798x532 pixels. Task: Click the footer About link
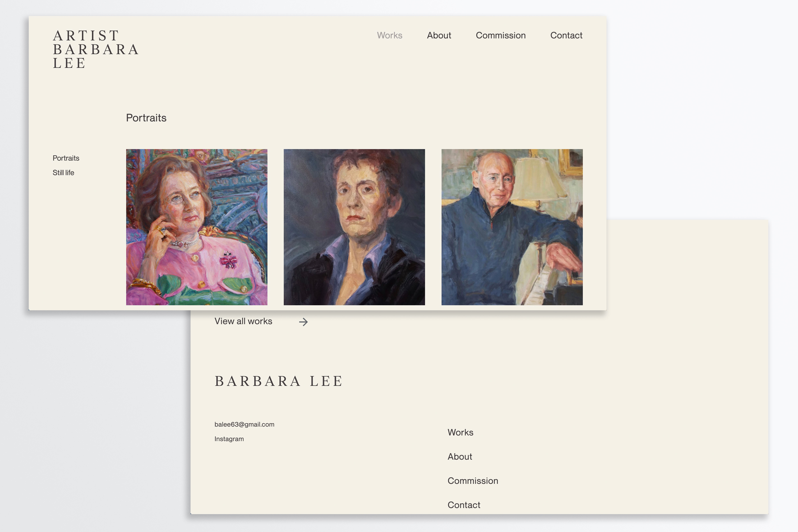point(460,457)
